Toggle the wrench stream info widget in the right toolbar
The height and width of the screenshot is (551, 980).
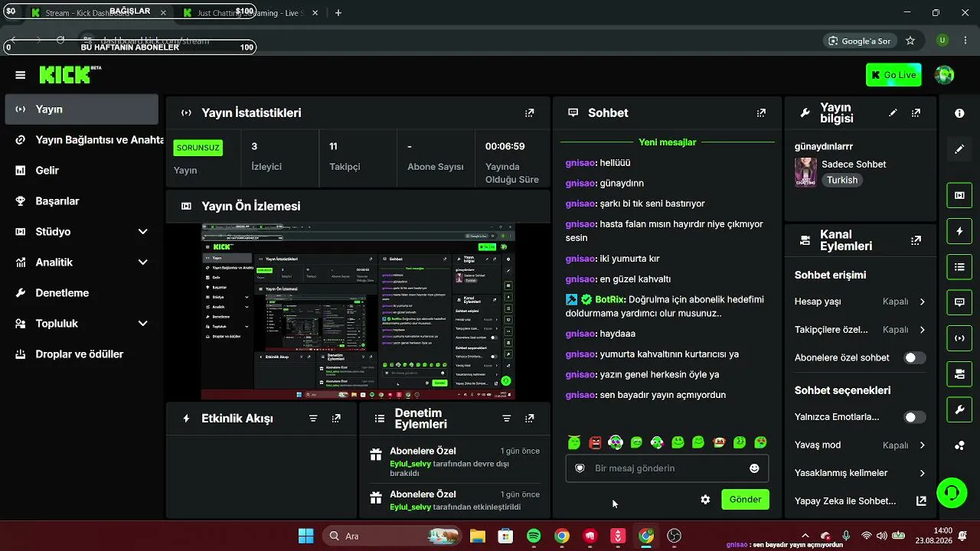point(959,410)
